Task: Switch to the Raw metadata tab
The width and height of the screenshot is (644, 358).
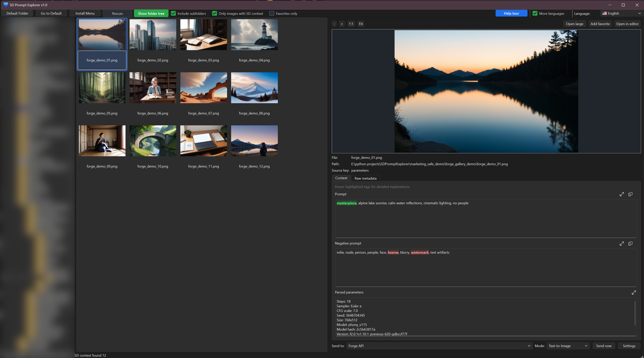Action: (365, 178)
